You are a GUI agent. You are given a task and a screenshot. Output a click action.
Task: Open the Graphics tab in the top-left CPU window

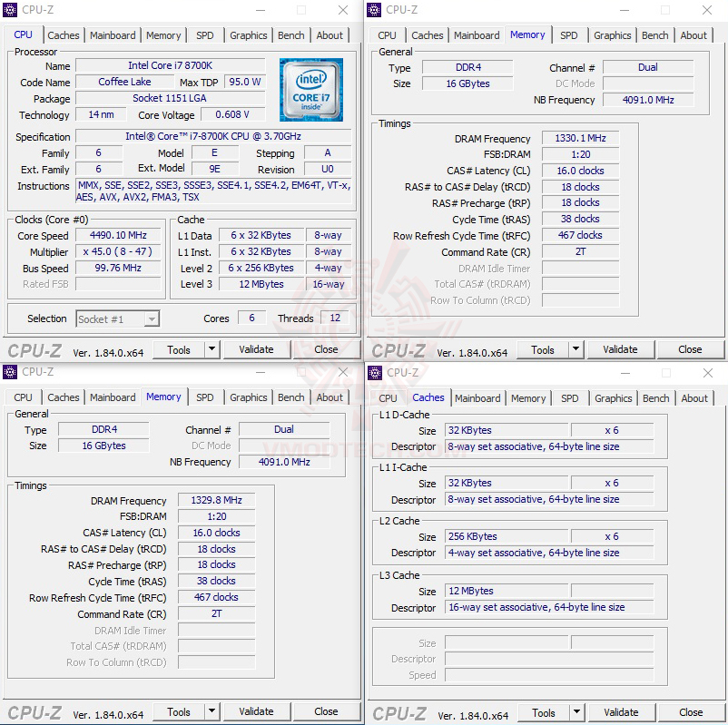pyautogui.click(x=249, y=35)
